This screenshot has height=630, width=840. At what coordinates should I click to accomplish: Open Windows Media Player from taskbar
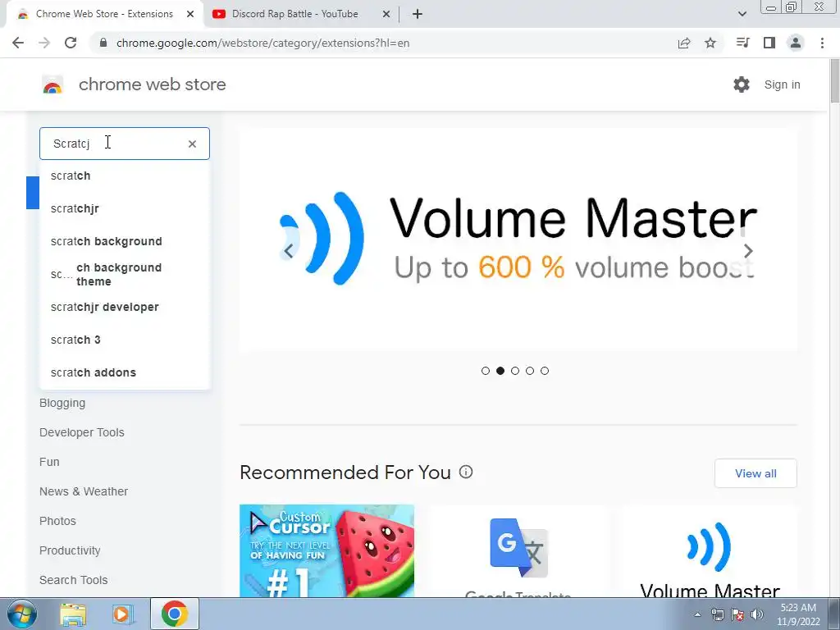tap(122, 614)
